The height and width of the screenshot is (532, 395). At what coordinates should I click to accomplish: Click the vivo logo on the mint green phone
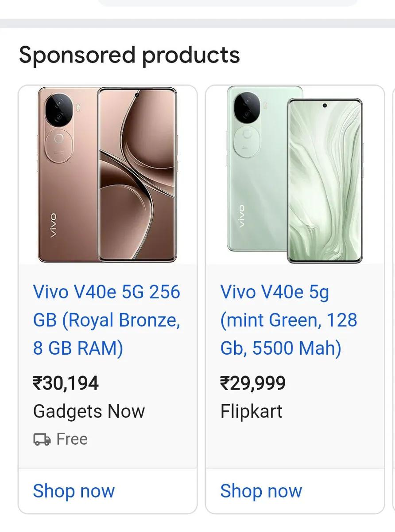[x=241, y=216]
